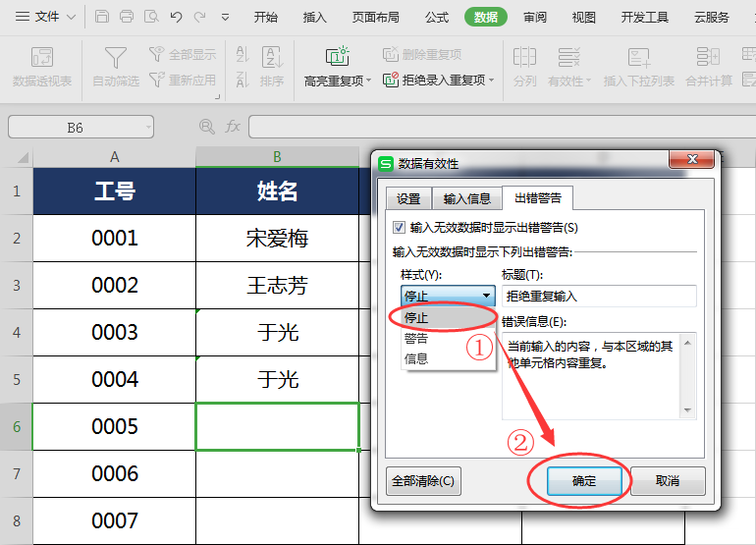This screenshot has width=756, height=545.
Task: Click the 工号 header cell
Action: coord(114,191)
